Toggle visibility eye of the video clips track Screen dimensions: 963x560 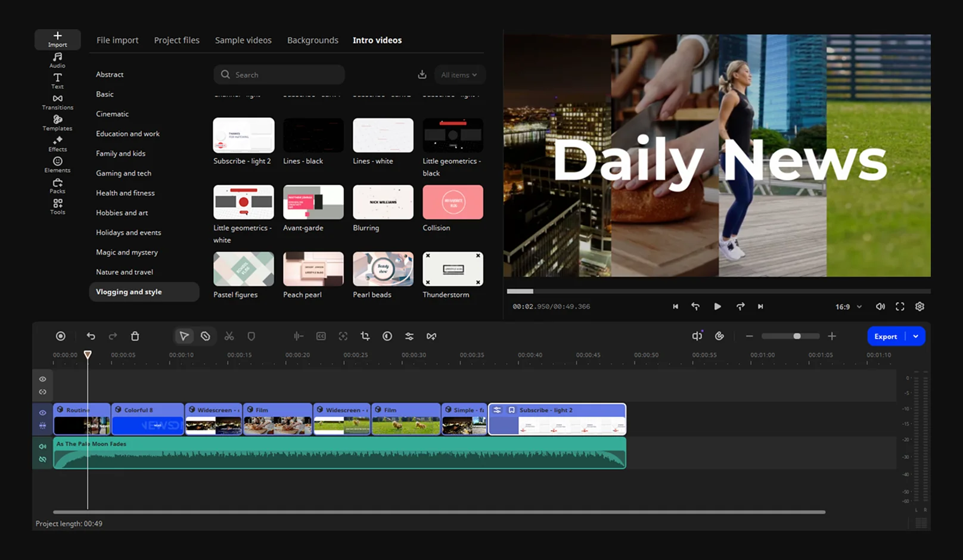click(42, 412)
